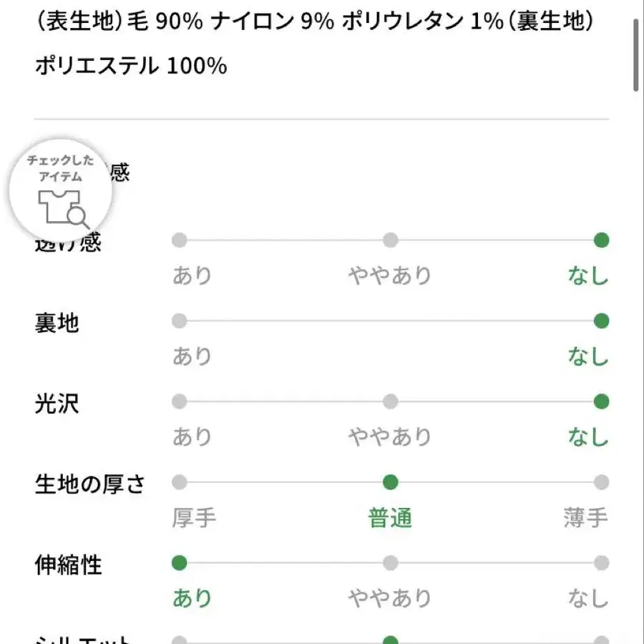Click the page scrollbar thumb
The width and height of the screenshot is (644, 644).
click(x=637, y=54)
